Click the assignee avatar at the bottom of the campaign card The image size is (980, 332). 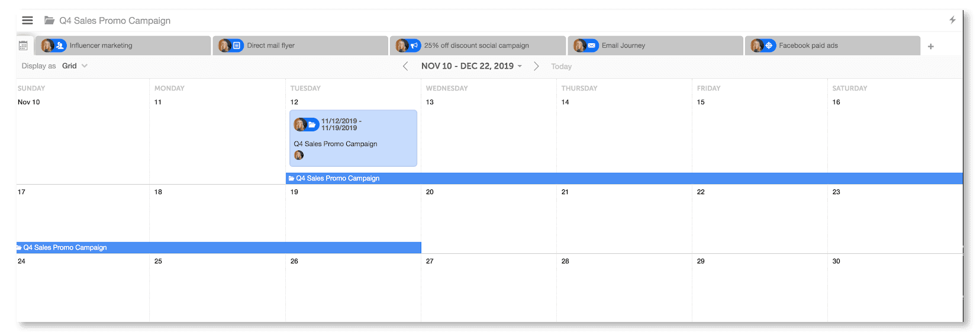pyautogui.click(x=299, y=155)
